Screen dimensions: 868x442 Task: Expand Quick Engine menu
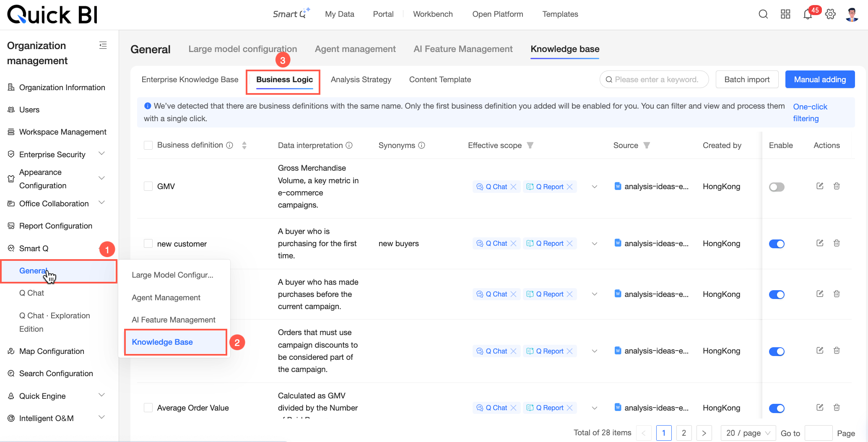coord(101,395)
